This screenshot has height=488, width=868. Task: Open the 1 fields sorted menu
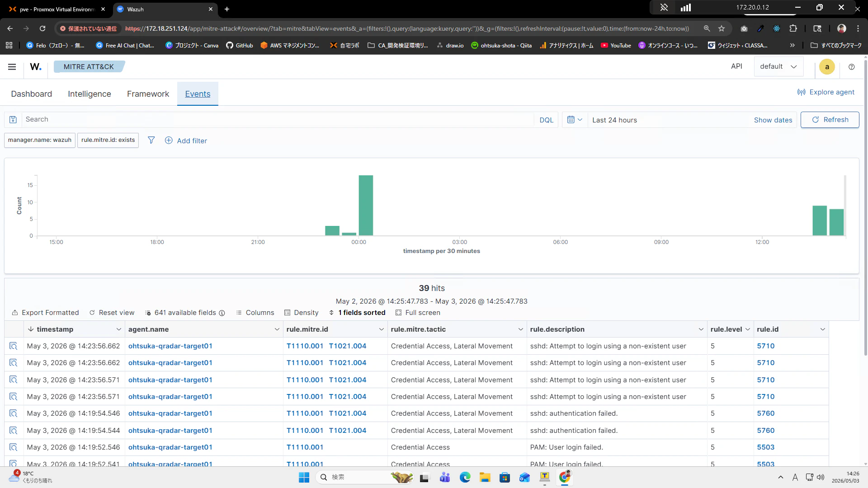point(357,313)
